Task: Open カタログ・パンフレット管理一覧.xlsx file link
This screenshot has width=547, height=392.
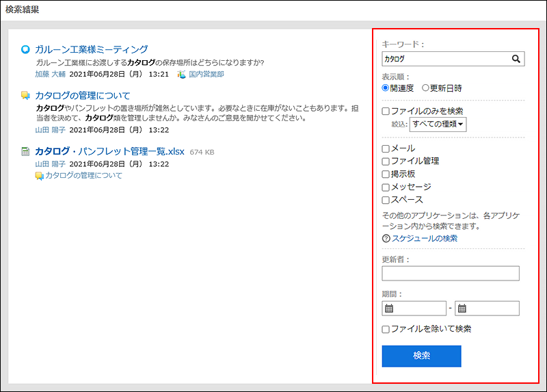Action: [x=109, y=151]
